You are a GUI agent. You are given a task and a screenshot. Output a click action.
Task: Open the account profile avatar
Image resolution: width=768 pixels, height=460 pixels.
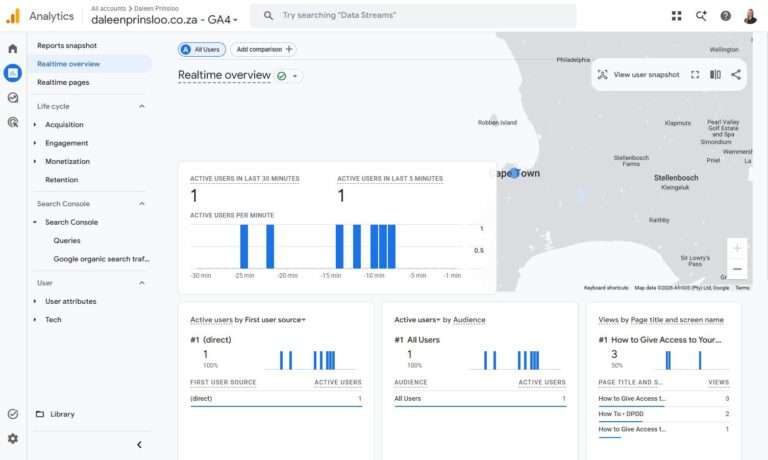tap(750, 16)
